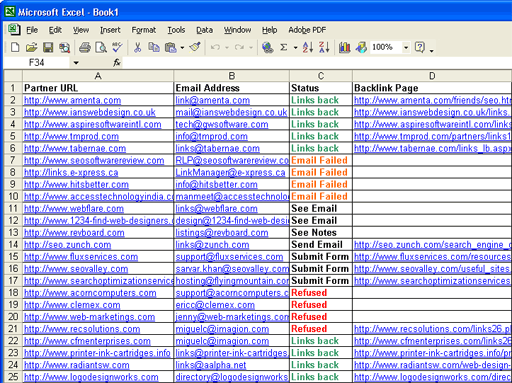Open the AutoSum functions arrow
Screen dimensions: 512x383
[295, 48]
